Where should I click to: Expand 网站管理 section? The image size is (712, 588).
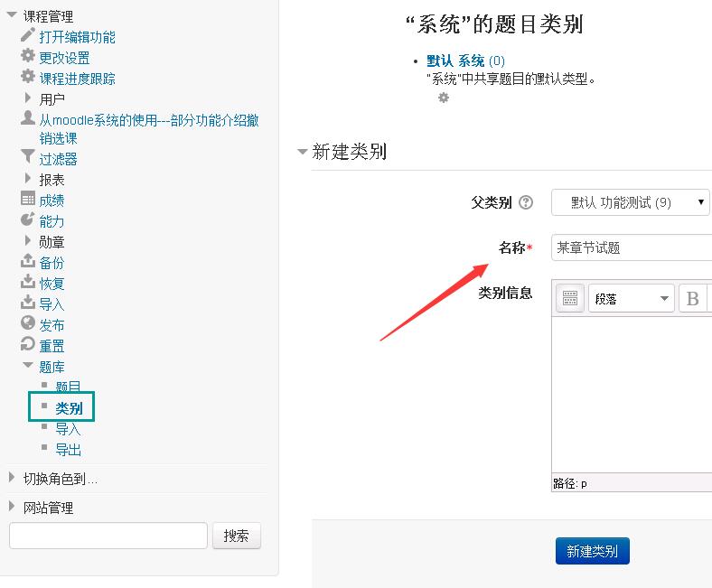[12, 506]
